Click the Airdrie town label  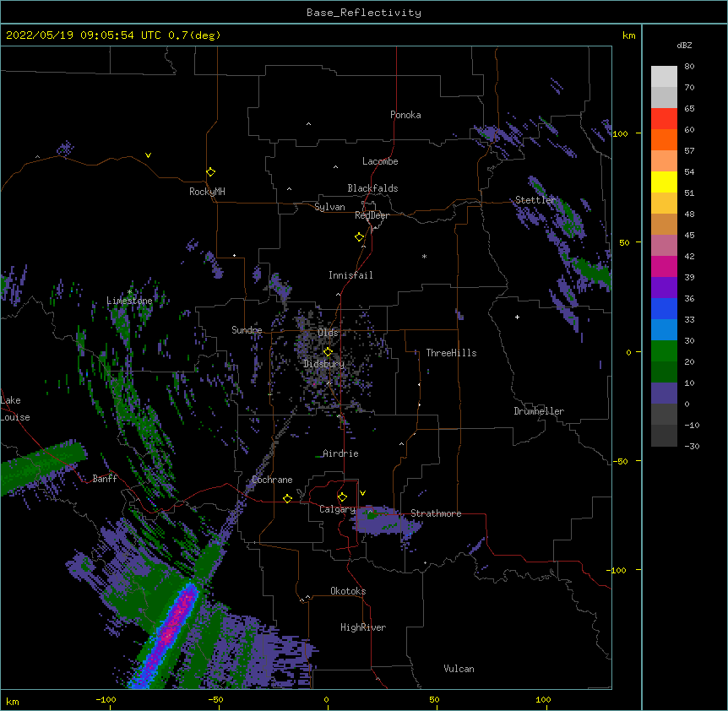(x=340, y=453)
